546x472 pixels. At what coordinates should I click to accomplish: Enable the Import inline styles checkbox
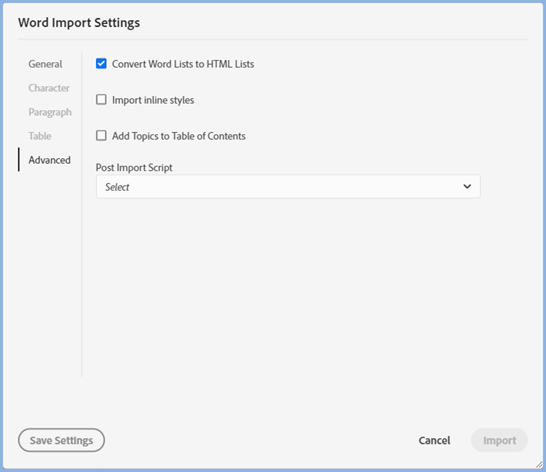[x=101, y=100]
